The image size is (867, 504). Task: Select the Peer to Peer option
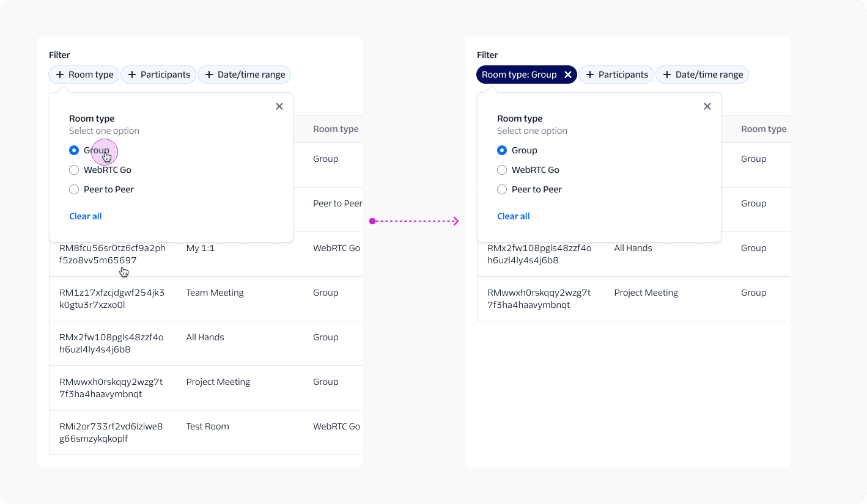click(x=74, y=189)
